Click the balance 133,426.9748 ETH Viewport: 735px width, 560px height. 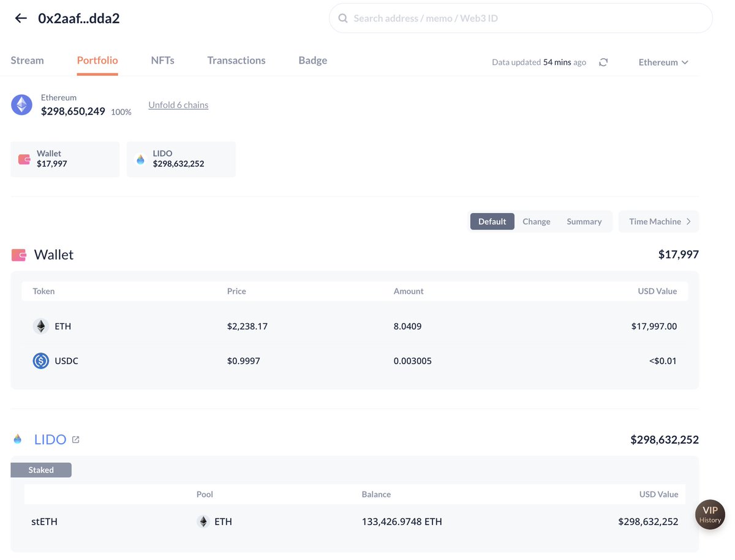click(402, 522)
